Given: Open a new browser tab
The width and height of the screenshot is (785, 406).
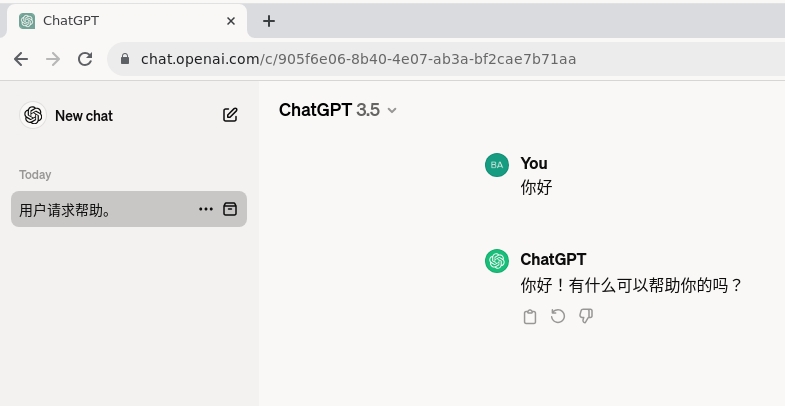Looking at the screenshot, I should [268, 21].
